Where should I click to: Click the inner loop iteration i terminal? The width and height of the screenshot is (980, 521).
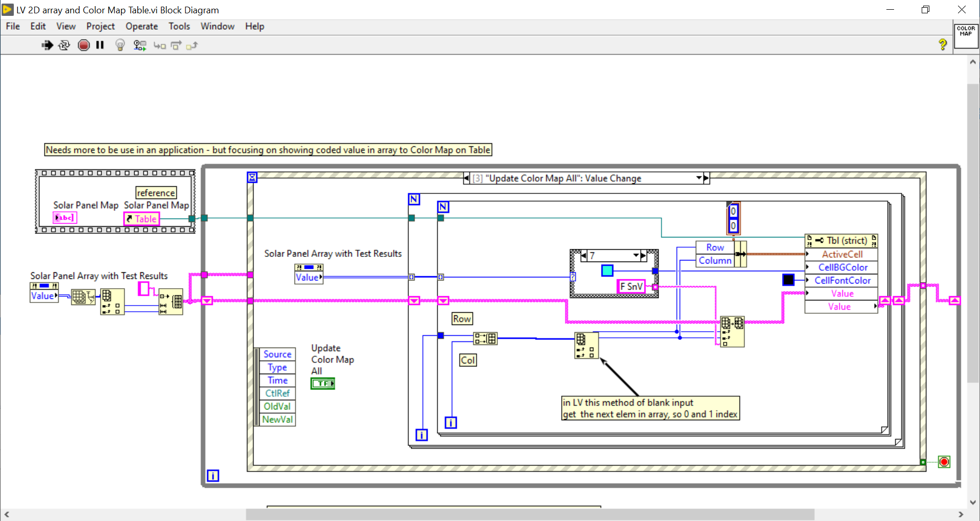pyautogui.click(x=450, y=423)
